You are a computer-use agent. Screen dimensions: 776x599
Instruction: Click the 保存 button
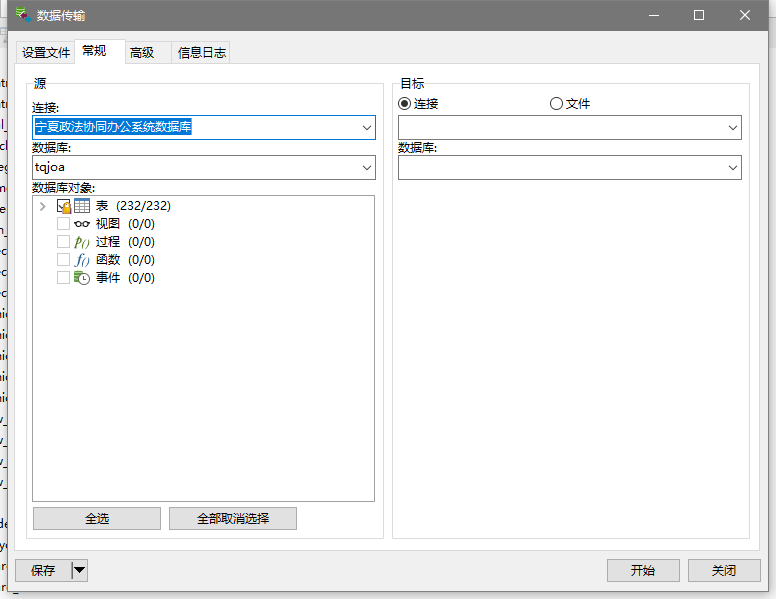pyautogui.click(x=43, y=570)
